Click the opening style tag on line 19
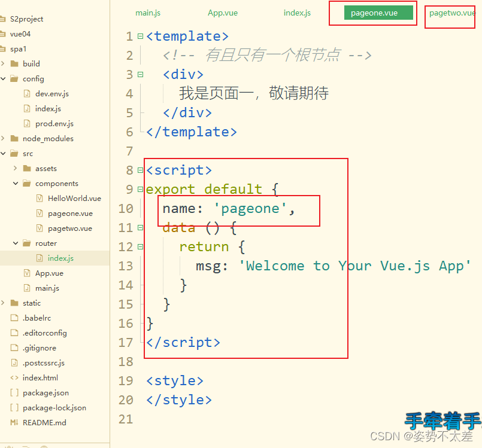This screenshot has width=482, height=448. [175, 381]
